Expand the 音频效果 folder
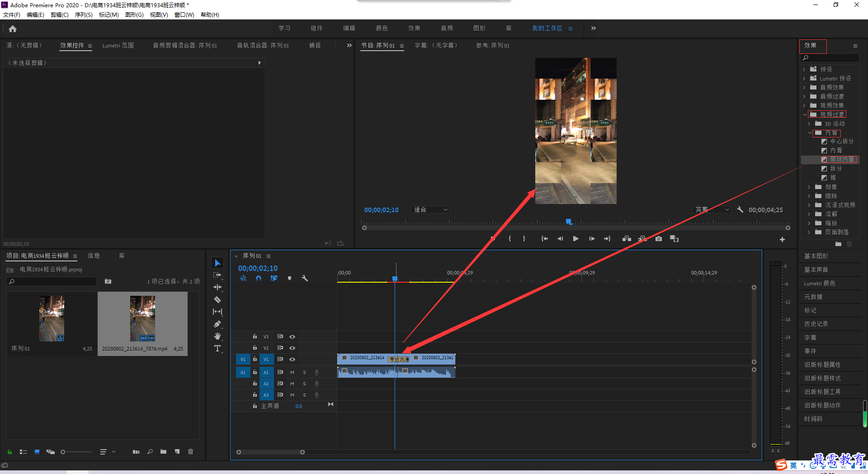The width and height of the screenshot is (868, 474). [804, 87]
